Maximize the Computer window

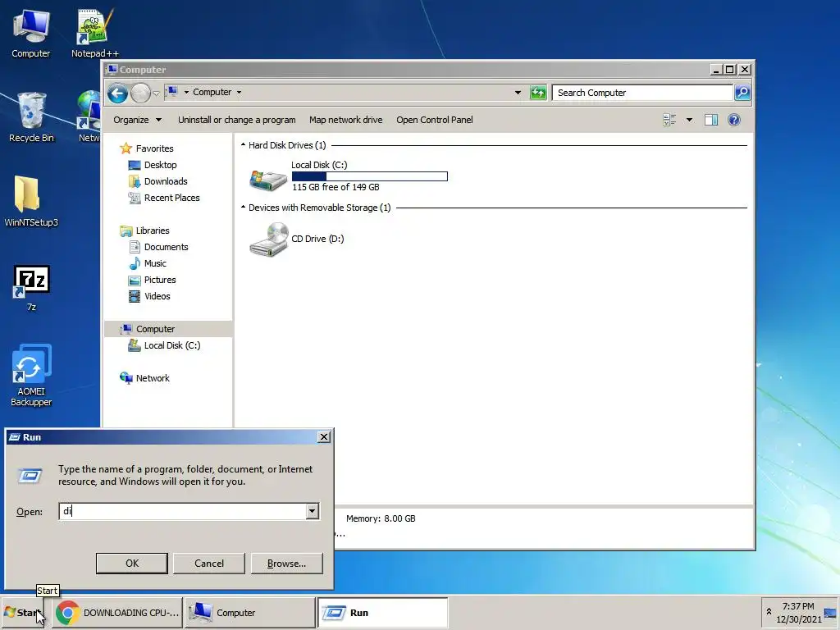729,70
